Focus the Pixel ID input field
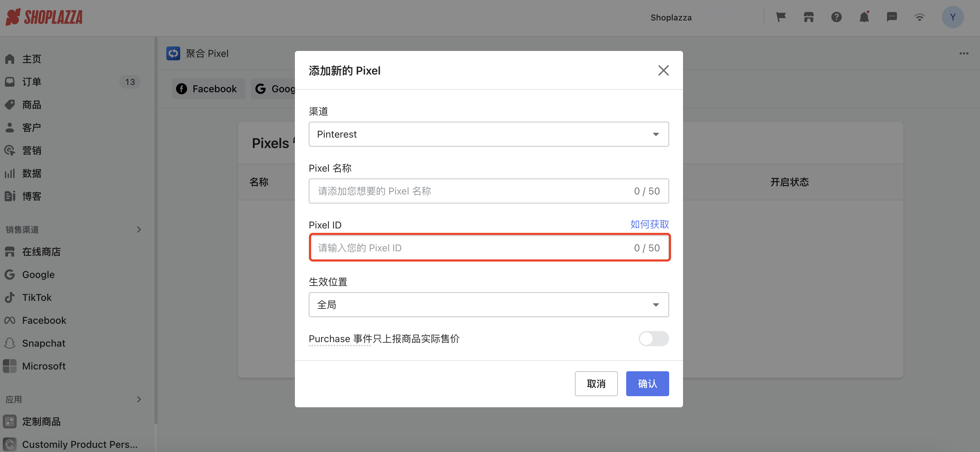The height and width of the screenshot is (452, 980). click(489, 248)
